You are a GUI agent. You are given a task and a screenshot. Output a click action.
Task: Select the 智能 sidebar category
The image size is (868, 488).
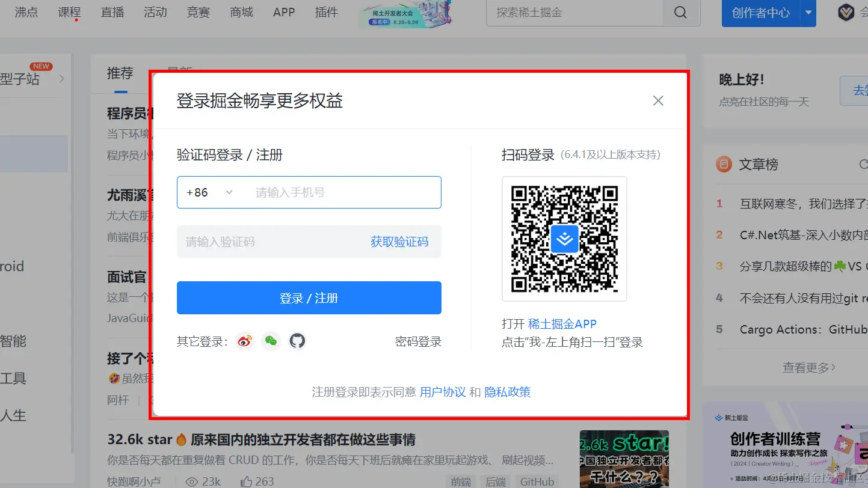[x=13, y=341]
